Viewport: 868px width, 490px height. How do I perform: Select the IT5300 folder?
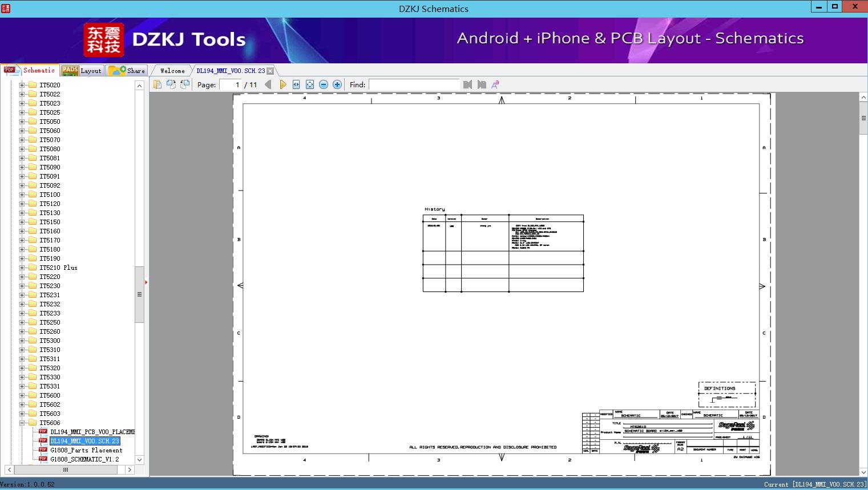coord(50,341)
